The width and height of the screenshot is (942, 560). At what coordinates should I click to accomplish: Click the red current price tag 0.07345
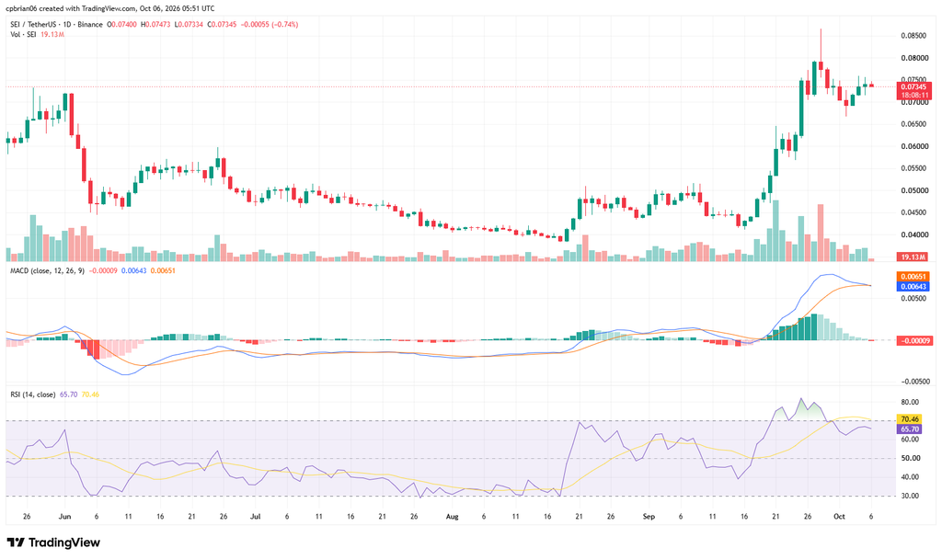pos(913,87)
